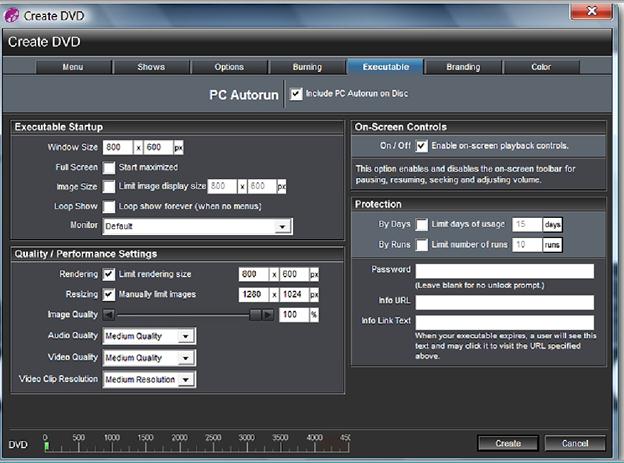Switch to the Burning tab
The width and height of the screenshot is (624, 463).
(307, 67)
